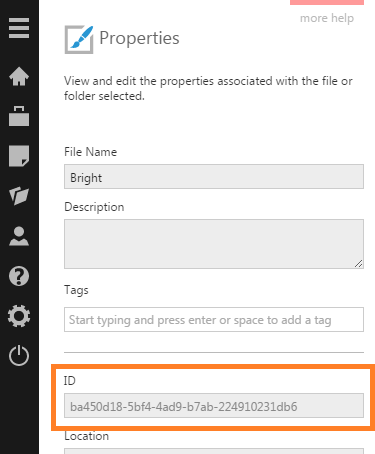Click the ID field with the GUID value
This screenshot has width=375, height=454.
coord(214,406)
